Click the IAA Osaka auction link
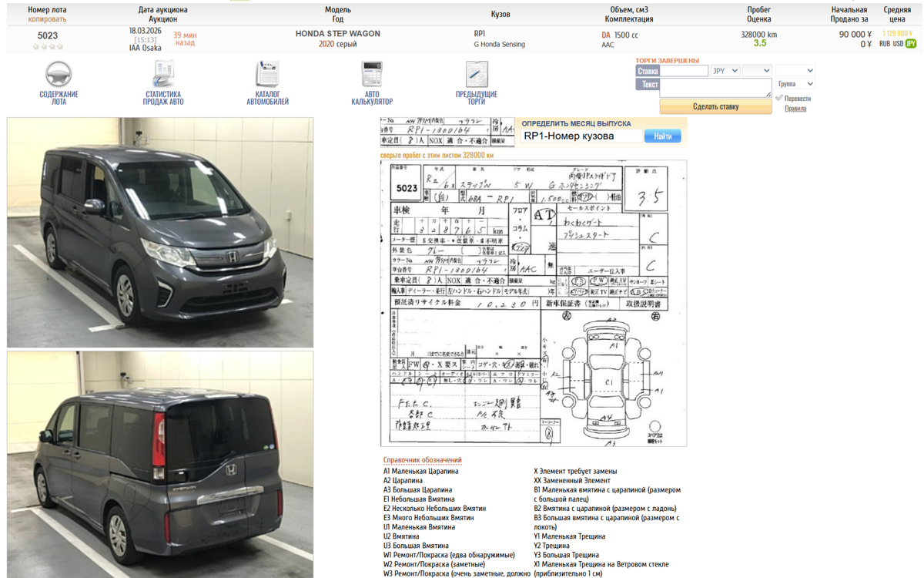Screen dimensions: 924x578 (x=145, y=48)
